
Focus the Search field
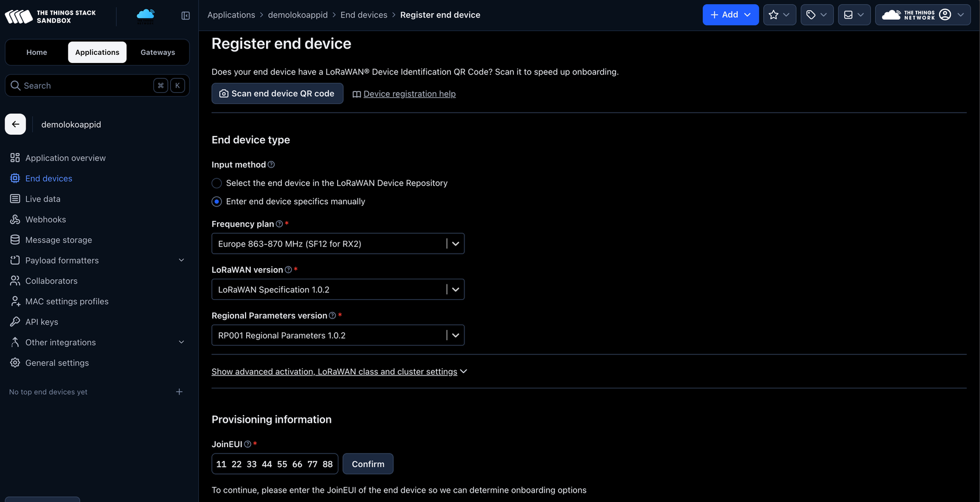[x=97, y=86]
